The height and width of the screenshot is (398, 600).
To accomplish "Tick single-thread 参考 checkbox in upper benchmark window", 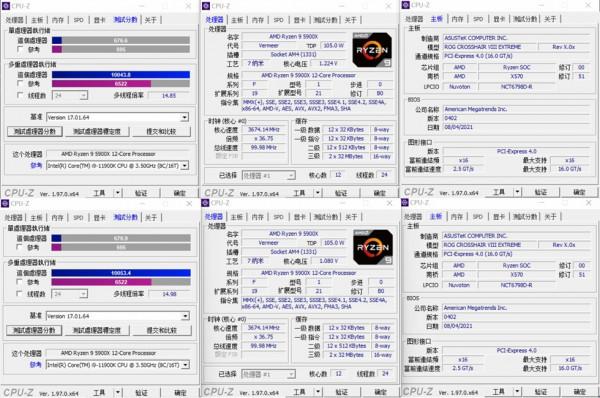I will click(x=20, y=49).
